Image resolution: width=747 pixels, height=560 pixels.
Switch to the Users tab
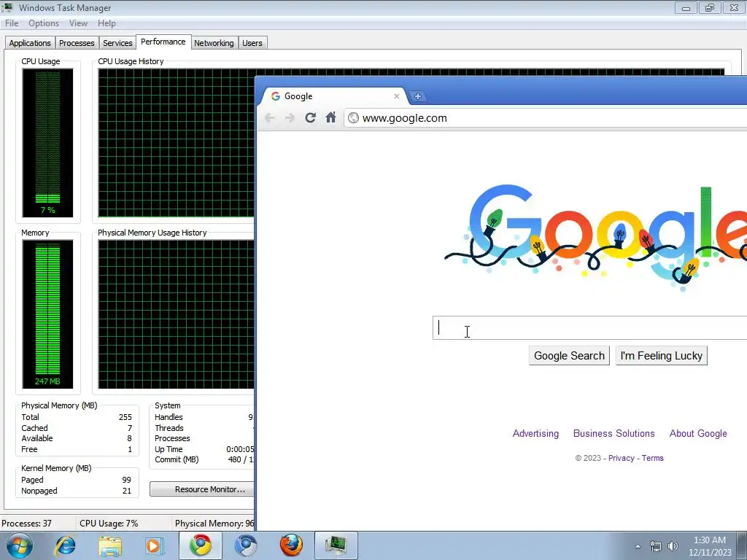click(x=252, y=43)
